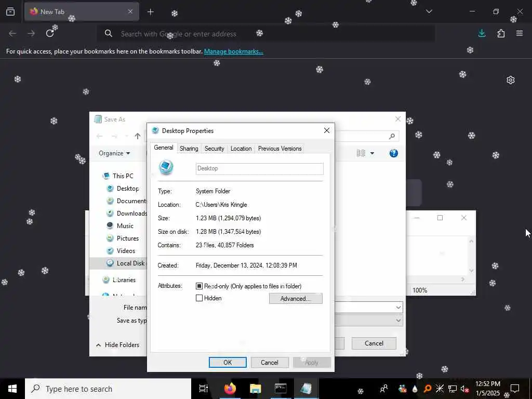Image resolution: width=532 pixels, height=399 pixels.
Task: Open the Save As help icon
Action: pos(394,153)
